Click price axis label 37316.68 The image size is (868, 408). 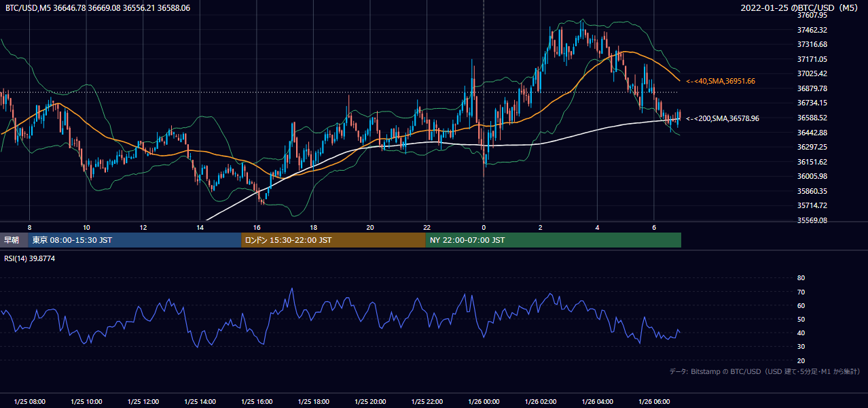click(x=812, y=44)
